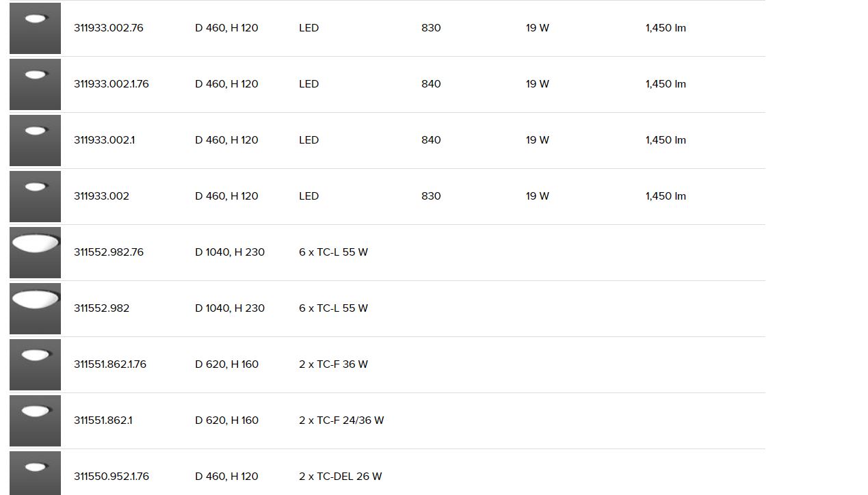This screenshot has height=495, width=868.
Task: Open thumbnail of 311552.982.76 luminaire
Action: point(35,252)
